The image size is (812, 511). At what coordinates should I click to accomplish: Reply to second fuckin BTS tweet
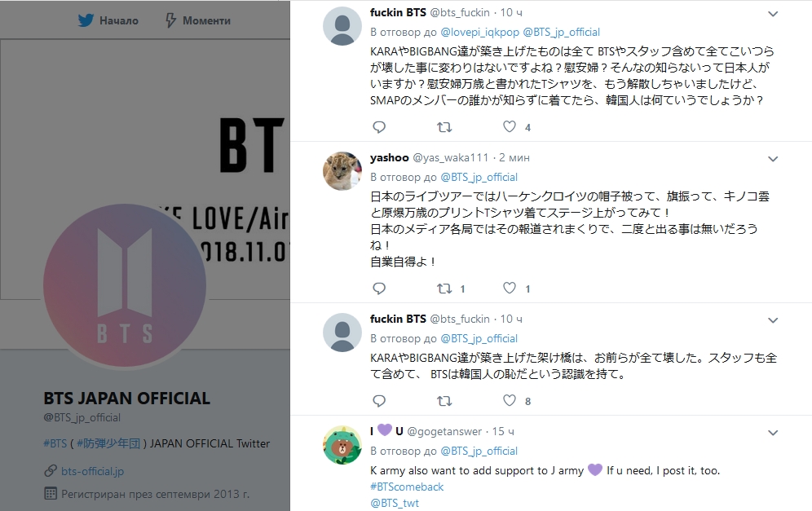coord(379,401)
